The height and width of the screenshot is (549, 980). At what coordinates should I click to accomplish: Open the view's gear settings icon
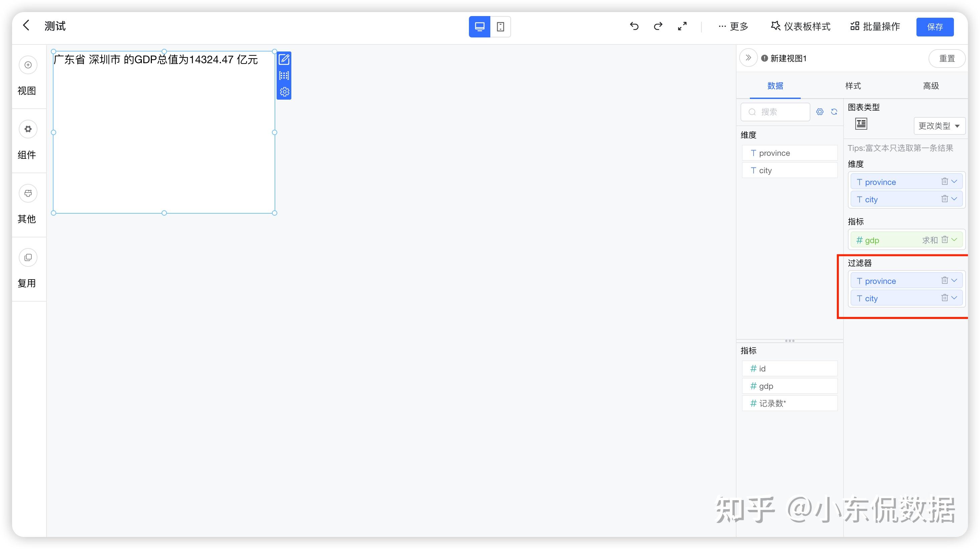(x=284, y=92)
